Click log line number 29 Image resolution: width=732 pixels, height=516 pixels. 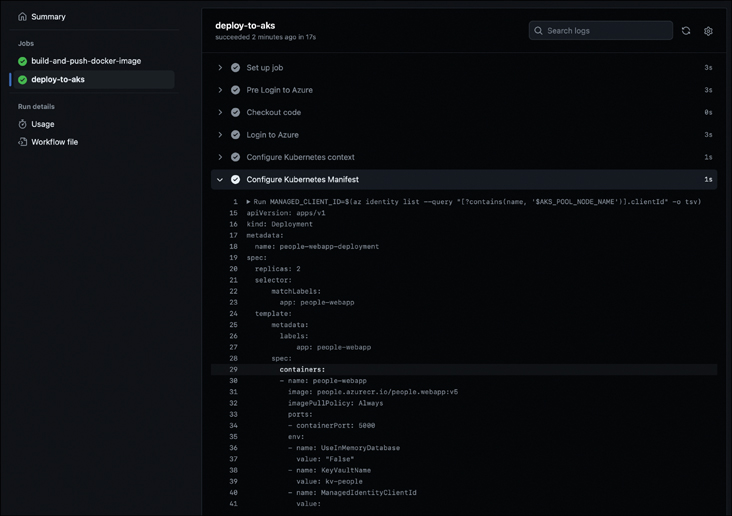234,370
